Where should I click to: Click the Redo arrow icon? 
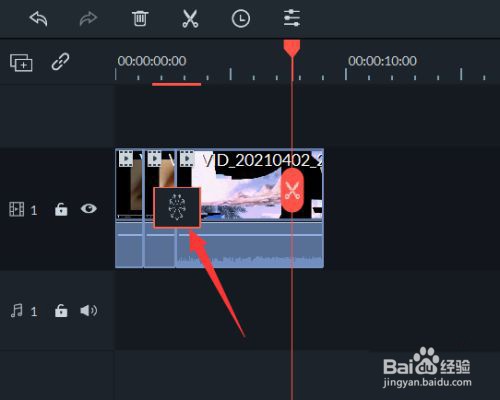pyautogui.click(x=88, y=19)
